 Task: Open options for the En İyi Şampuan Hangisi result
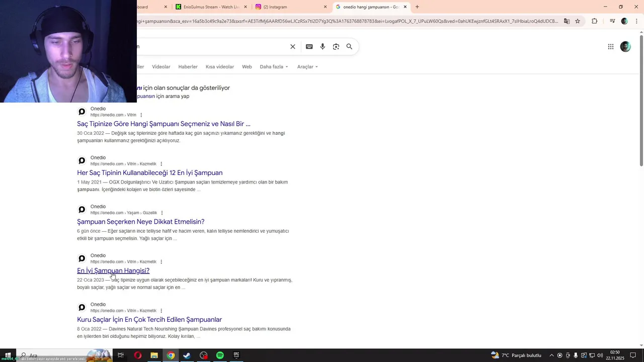[x=161, y=262]
